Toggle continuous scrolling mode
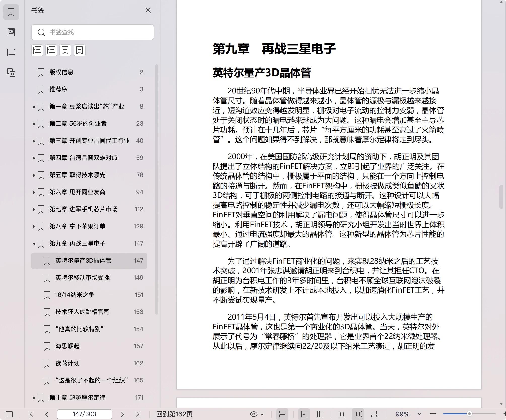506x420 pixels. 282,414
